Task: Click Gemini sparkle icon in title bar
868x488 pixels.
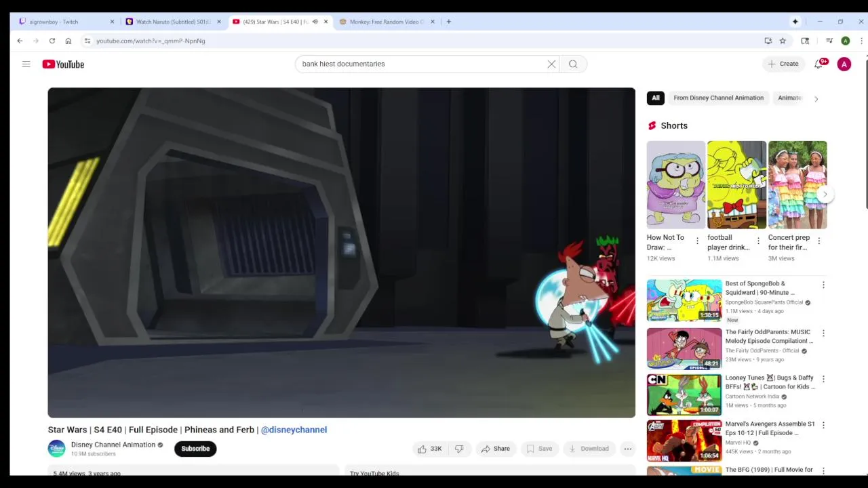Action: coord(795,22)
